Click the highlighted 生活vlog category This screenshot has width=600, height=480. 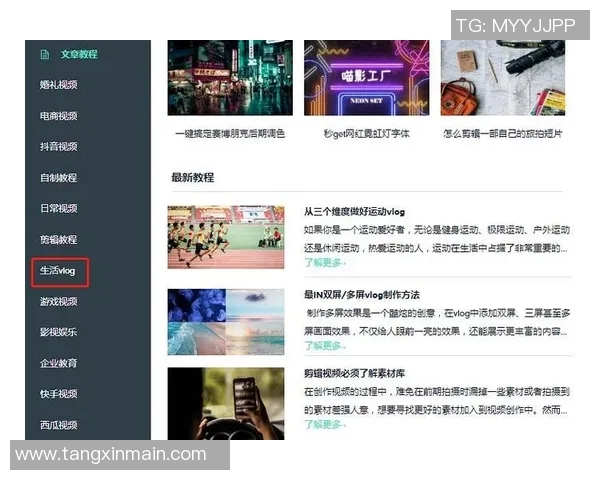58,271
